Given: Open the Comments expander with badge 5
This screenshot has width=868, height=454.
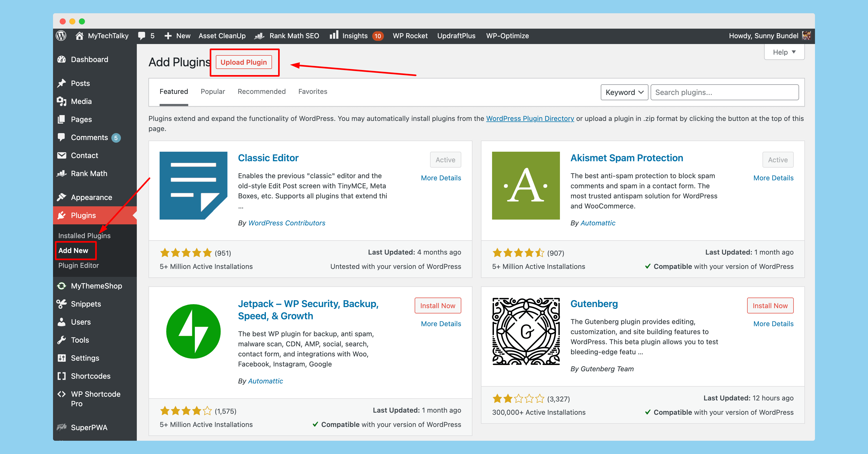Looking at the screenshot, I should pyautogui.click(x=89, y=137).
